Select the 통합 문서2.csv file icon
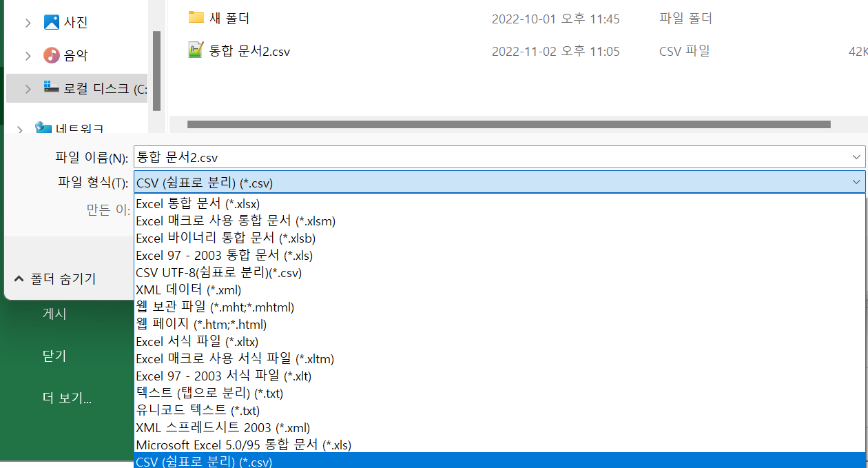 click(x=196, y=50)
